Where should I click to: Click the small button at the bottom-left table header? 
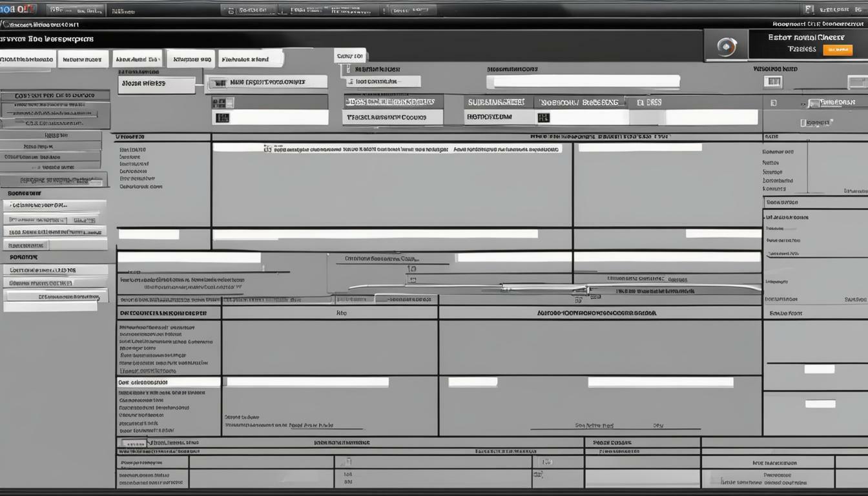coord(134,444)
